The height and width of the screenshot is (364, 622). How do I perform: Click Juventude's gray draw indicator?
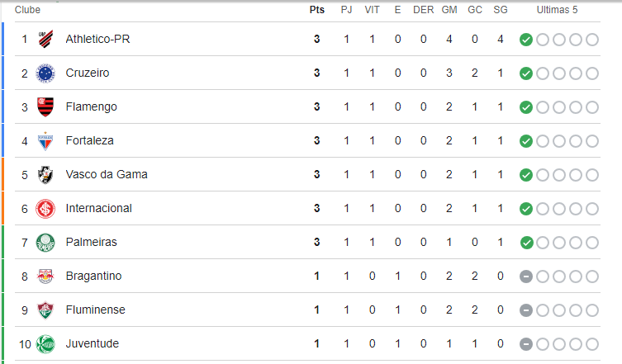[526, 344]
